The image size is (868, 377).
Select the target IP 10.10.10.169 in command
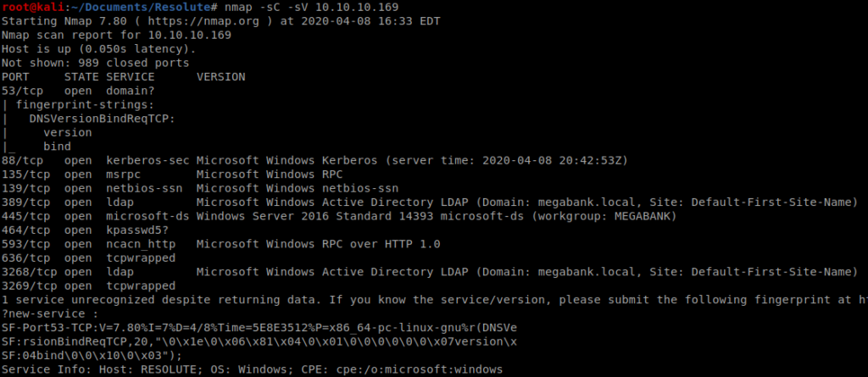point(353,7)
